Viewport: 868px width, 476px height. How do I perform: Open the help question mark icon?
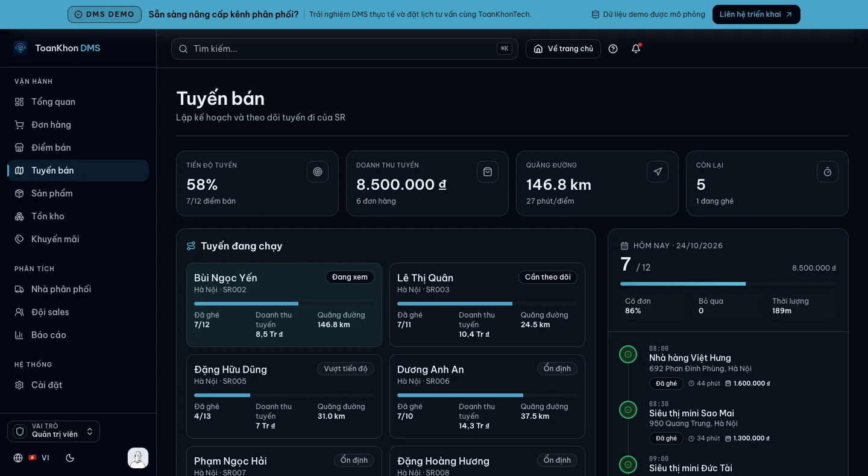click(613, 49)
